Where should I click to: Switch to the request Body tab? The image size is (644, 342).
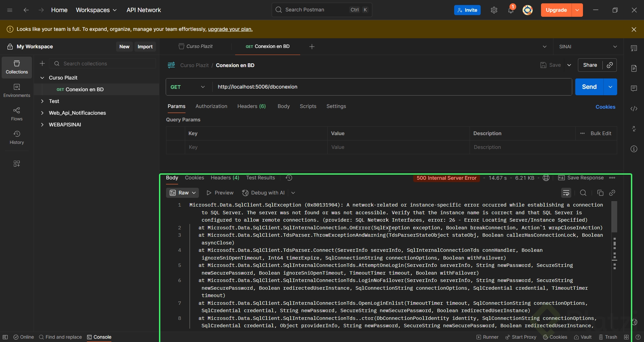tap(283, 106)
